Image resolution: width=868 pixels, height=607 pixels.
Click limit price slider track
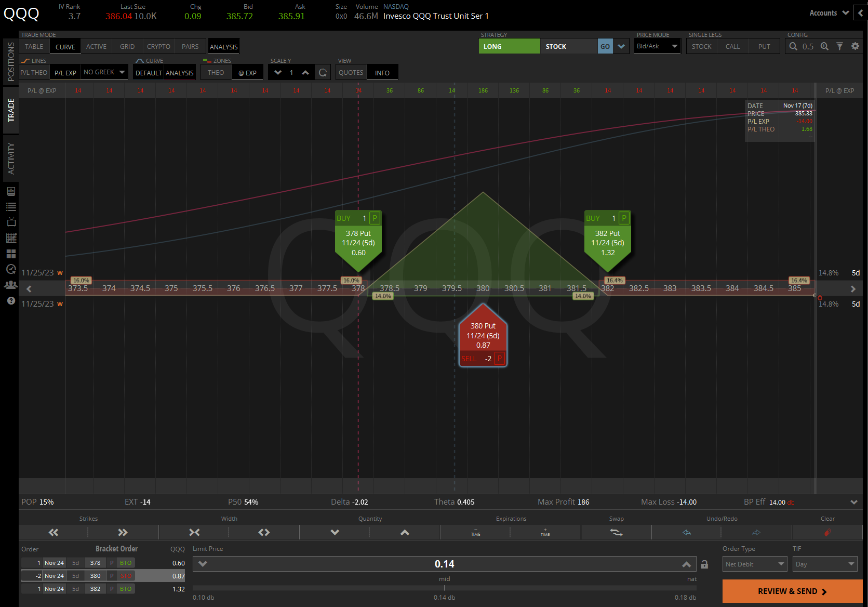(444, 588)
